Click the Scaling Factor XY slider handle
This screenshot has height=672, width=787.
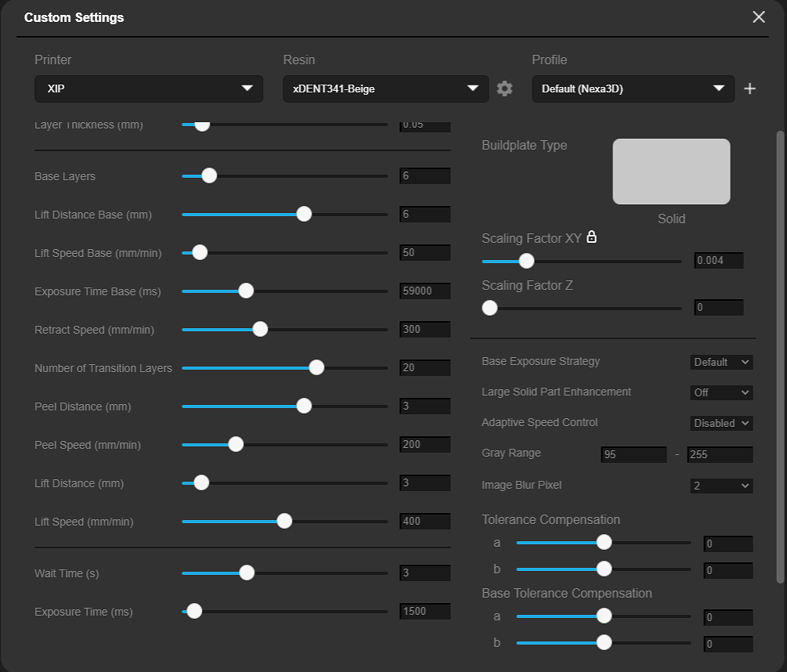coord(526,261)
